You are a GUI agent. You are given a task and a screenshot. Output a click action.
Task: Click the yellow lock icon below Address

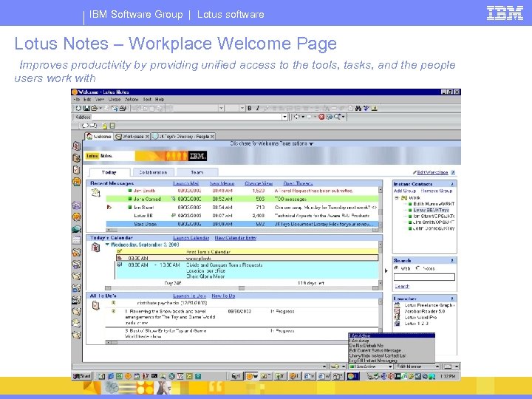105,126
